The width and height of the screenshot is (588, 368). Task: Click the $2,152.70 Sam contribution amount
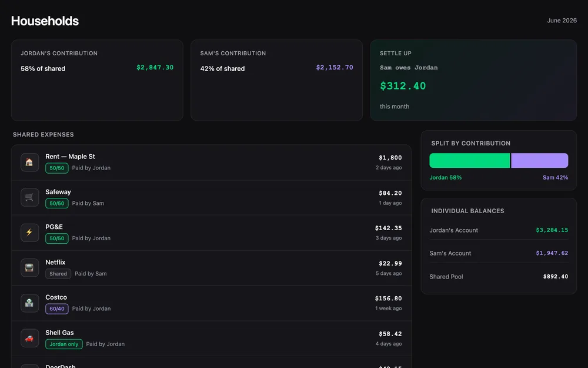(x=335, y=68)
